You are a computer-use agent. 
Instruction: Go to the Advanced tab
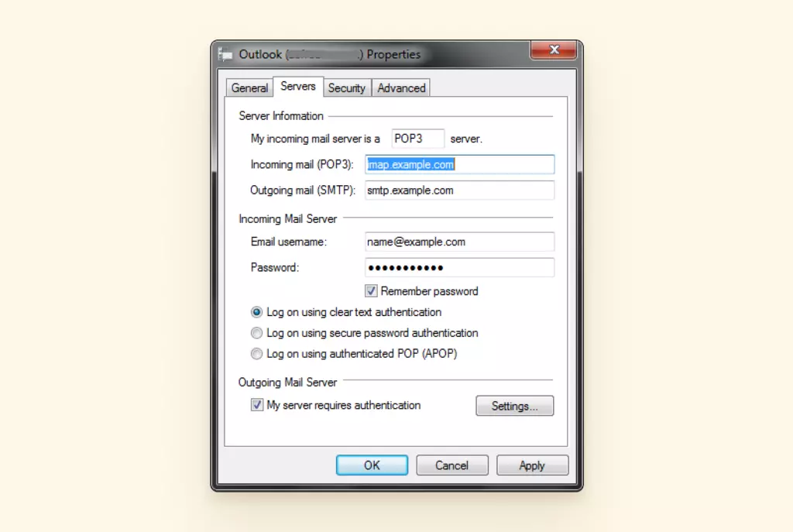point(401,88)
